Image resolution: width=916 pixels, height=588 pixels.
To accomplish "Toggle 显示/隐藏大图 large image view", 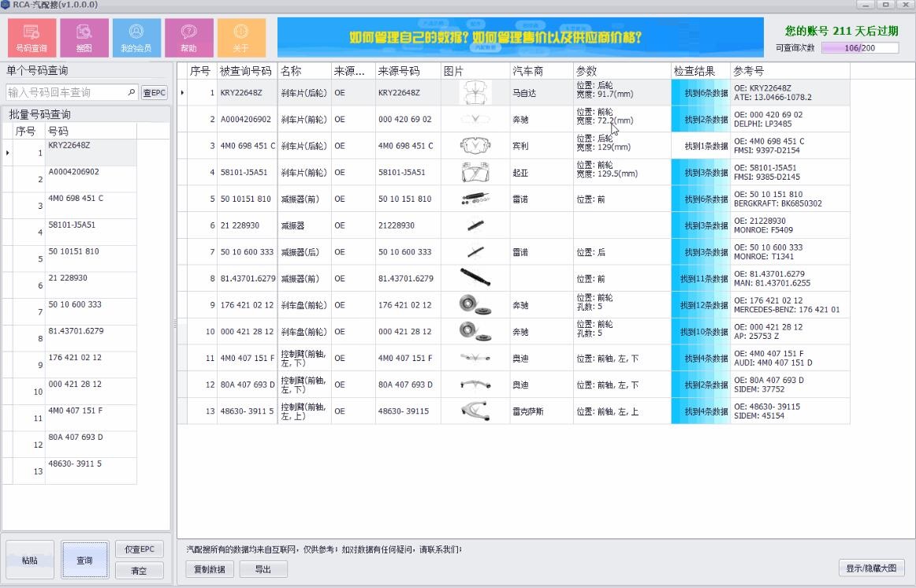I will tap(872, 568).
